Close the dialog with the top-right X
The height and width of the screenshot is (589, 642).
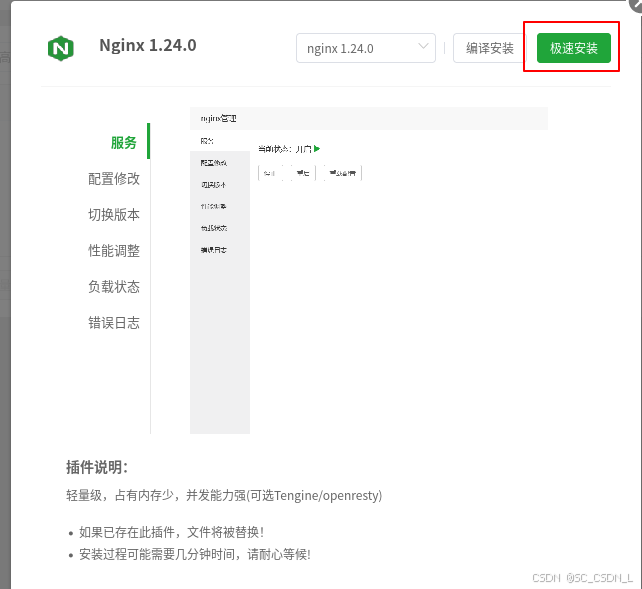click(x=636, y=4)
